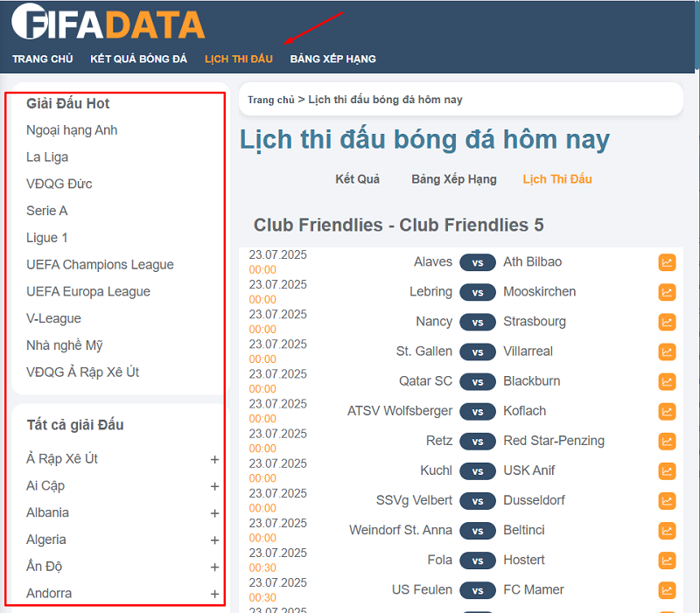This screenshot has width=700, height=613.
Task: Open UEFA Champions League link
Action: [x=100, y=265]
